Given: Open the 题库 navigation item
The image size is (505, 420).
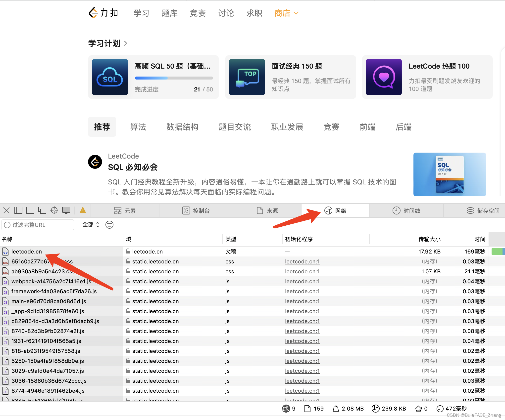Looking at the screenshot, I should pyautogui.click(x=170, y=13).
